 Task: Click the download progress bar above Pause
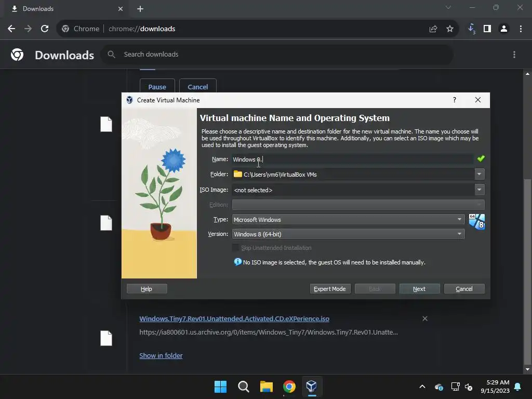coord(270,70)
